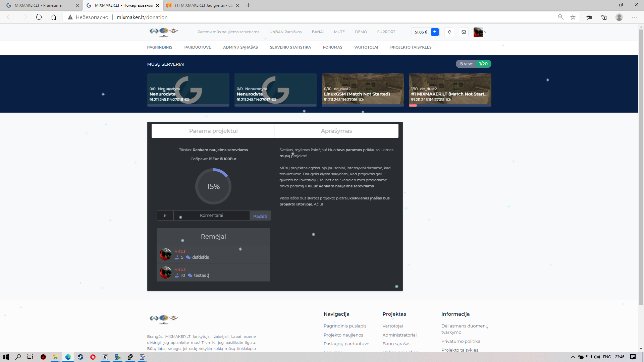Screen dimensions: 644x362
Task: Open a new browser tab
Action: point(248,5)
